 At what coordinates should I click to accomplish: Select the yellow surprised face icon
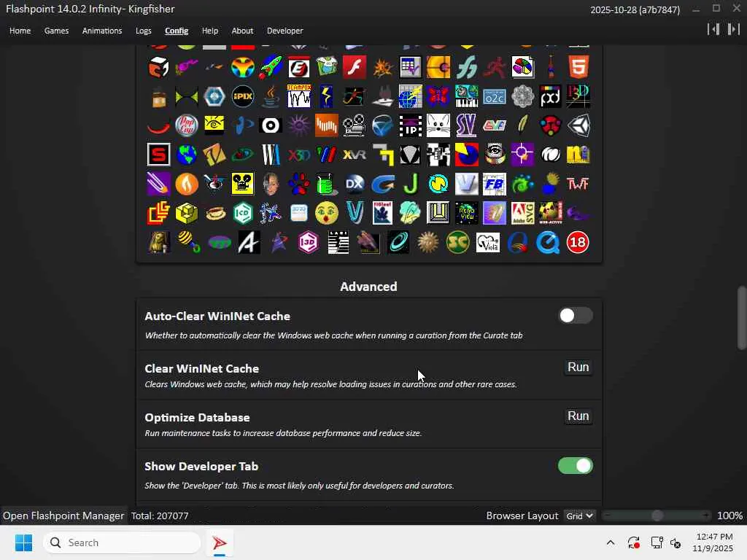tap(327, 213)
